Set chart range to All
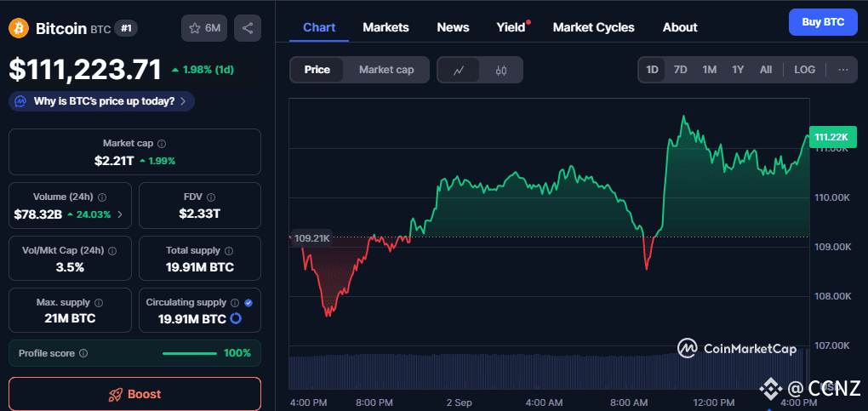 pos(766,70)
